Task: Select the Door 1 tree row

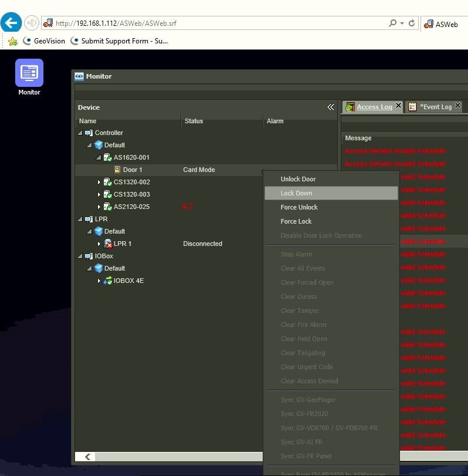Action: coord(206,170)
